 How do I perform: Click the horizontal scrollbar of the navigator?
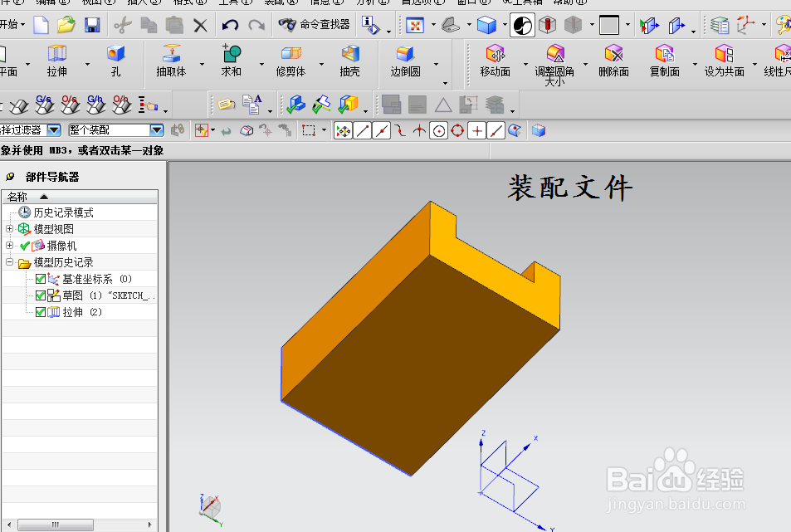tap(56, 525)
